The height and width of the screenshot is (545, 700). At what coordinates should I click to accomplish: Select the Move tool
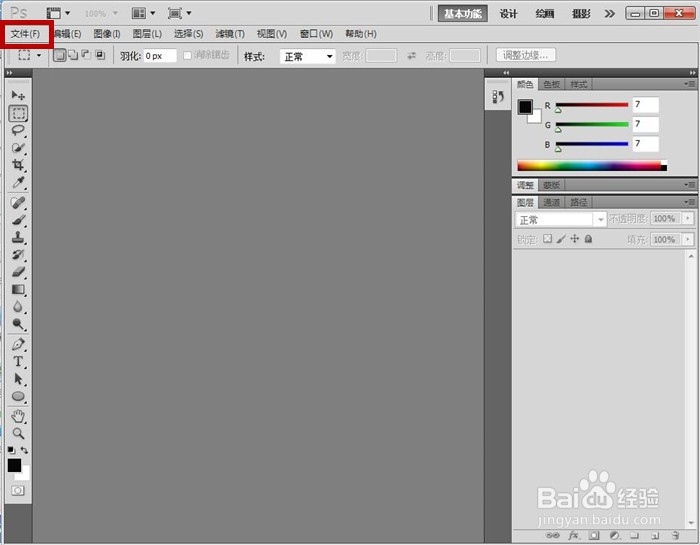click(x=18, y=95)
